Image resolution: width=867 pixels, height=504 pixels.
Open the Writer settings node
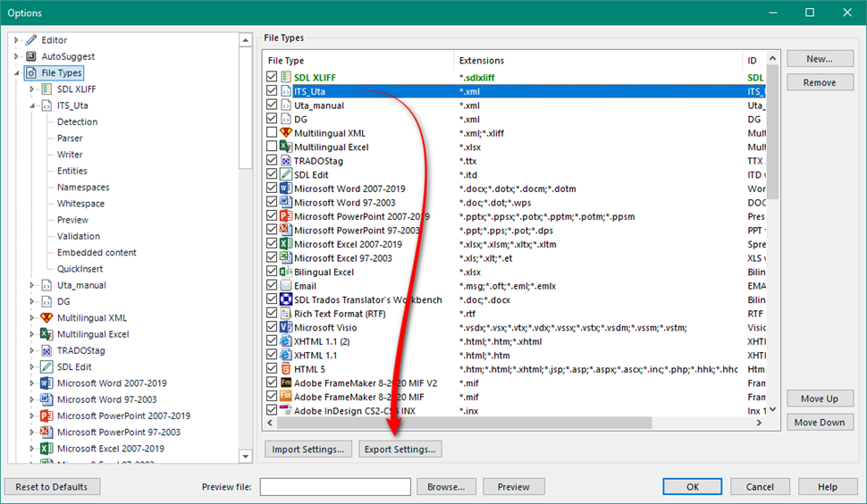(70, 155)
